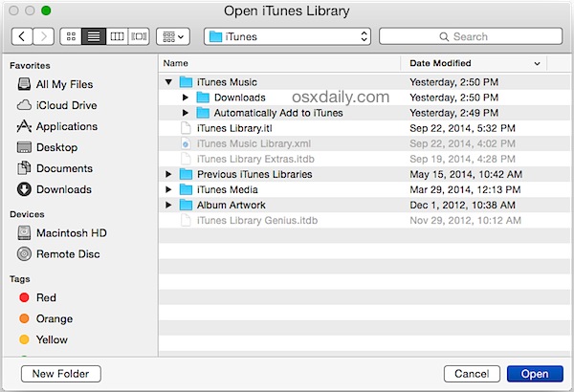
Task: Collapse the iTunes Music folder
Action: 168,82
